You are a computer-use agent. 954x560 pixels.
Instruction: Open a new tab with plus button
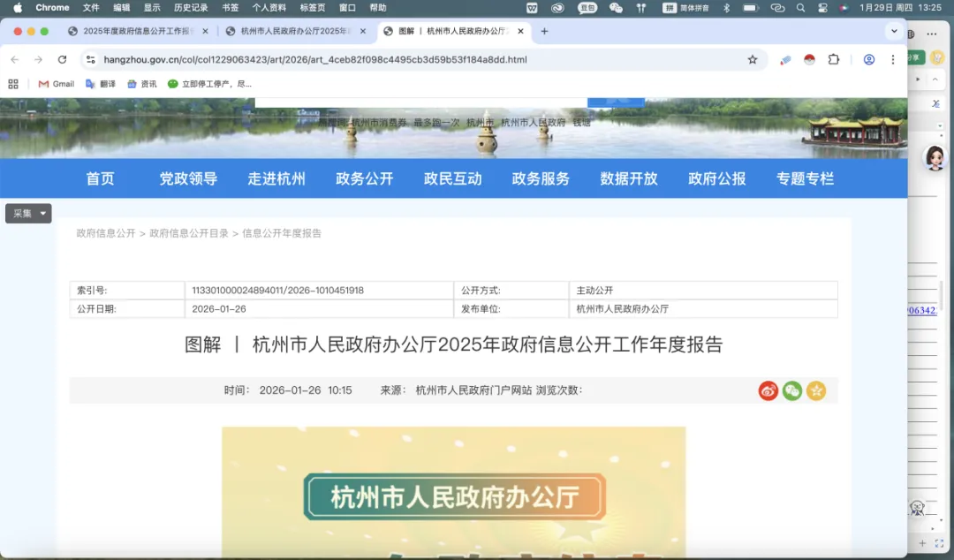click(x=544, y=31)
